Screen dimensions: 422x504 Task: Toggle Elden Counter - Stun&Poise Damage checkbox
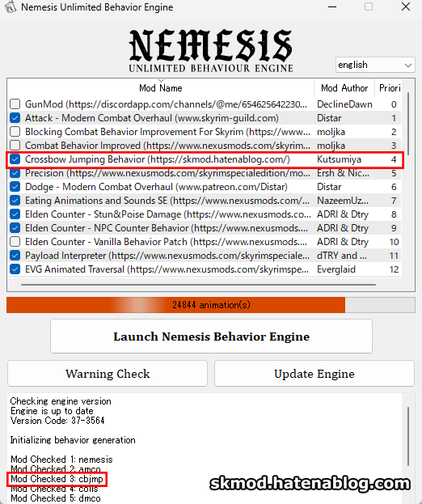pyautogui.click(x=15, y=214)
